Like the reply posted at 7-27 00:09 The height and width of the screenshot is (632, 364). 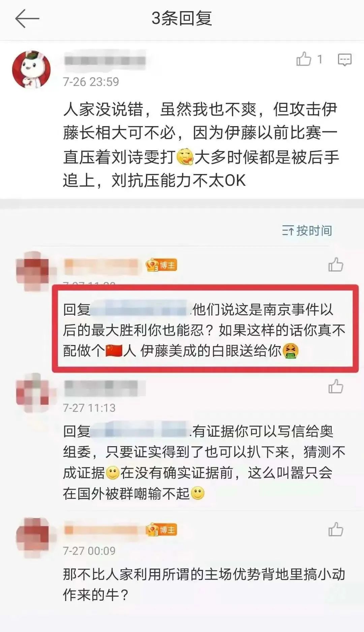pos(336,529)
